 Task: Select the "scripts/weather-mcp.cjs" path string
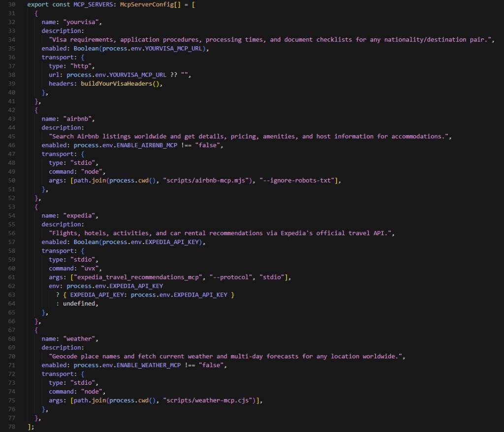(x=208, y=401)
